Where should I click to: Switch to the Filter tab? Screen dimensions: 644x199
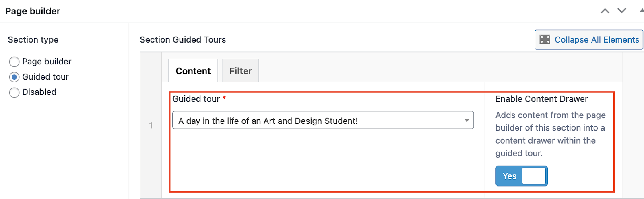coord(241,71)
